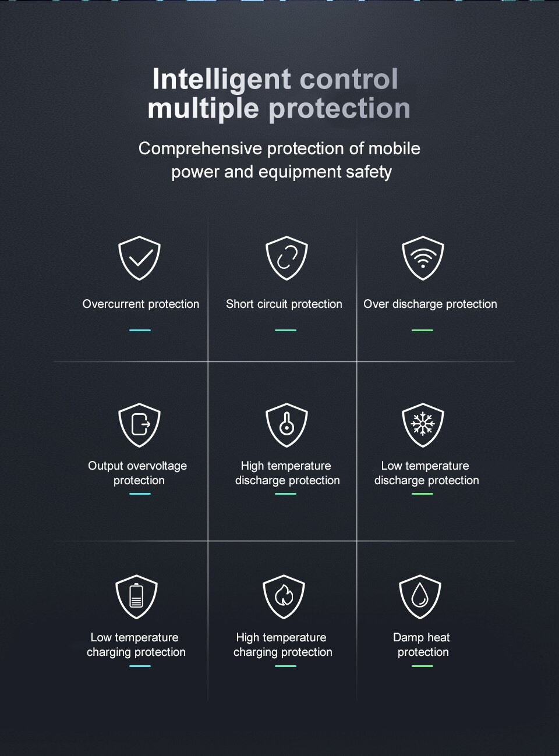
Task: Click the Over discharge protection text
Action: click(x=430, y=304)
